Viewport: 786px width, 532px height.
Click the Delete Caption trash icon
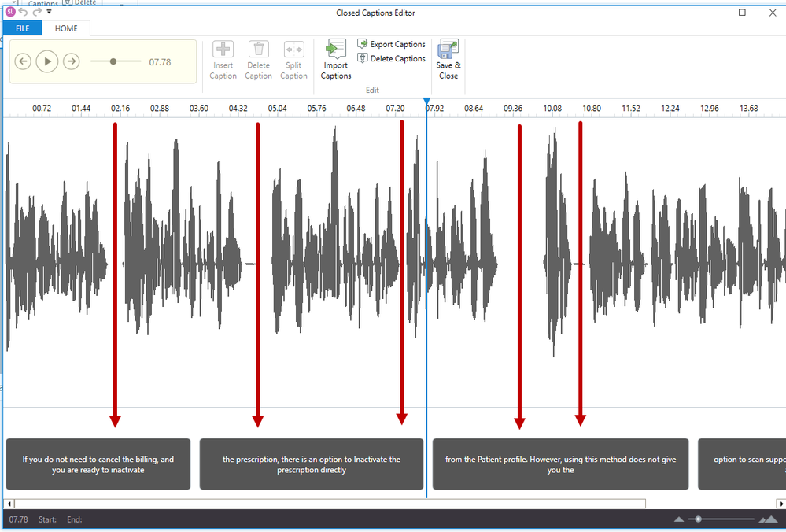(258, 50)
